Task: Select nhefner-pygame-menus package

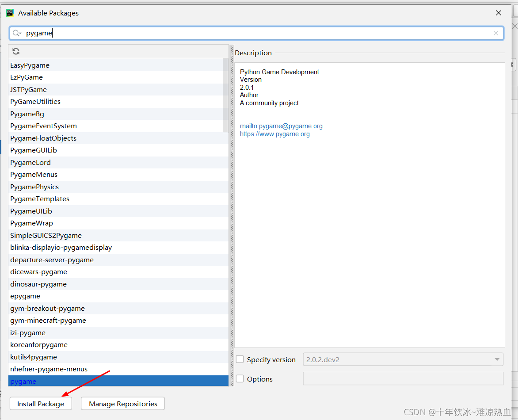Action: [x=118, y=369]
